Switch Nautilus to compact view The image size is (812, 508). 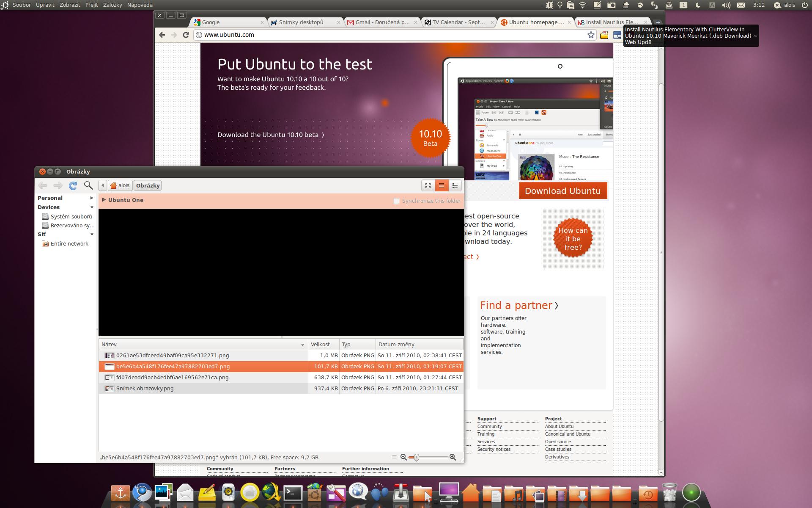(x=455, y=185)
